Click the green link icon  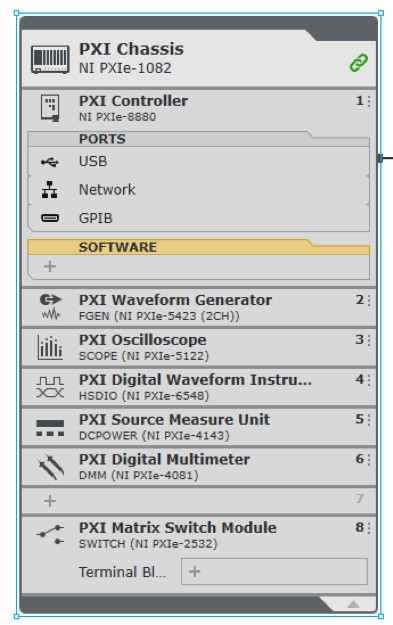tap(358, 63)
